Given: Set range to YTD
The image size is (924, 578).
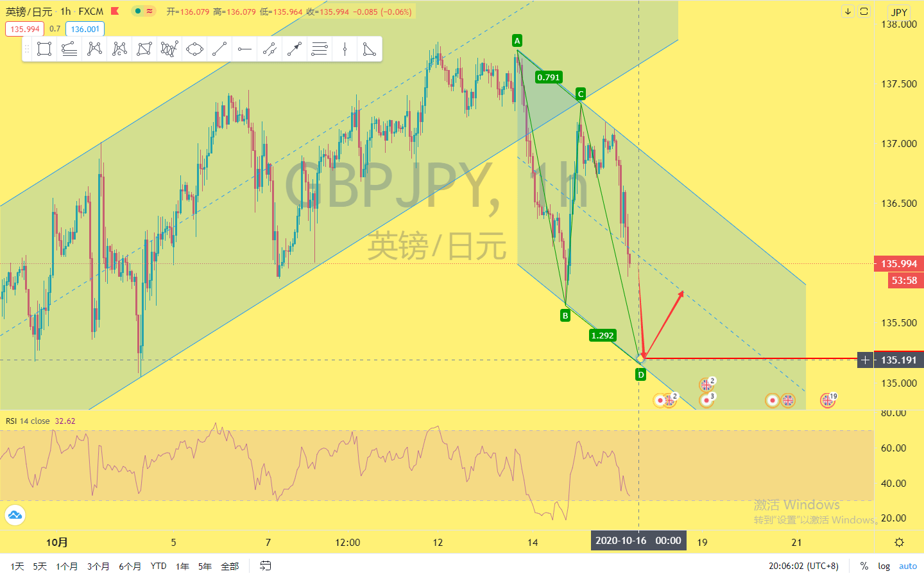Looking at the screenshot, I should pos(158,566).
